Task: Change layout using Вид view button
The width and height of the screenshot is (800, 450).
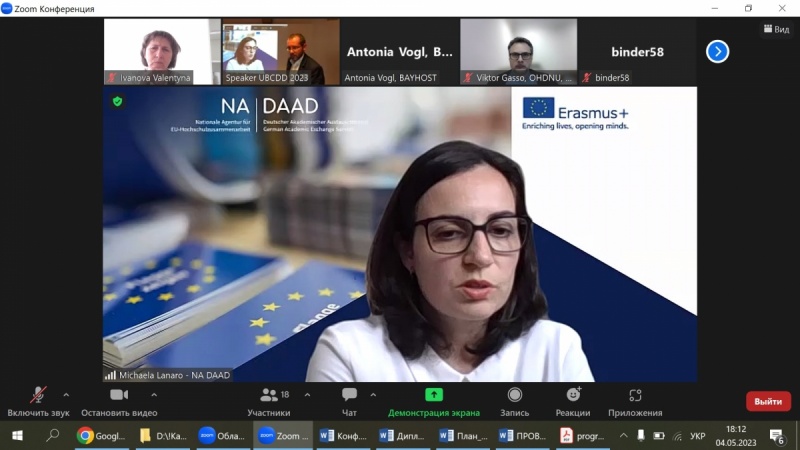Action: [x=776, y=29]
